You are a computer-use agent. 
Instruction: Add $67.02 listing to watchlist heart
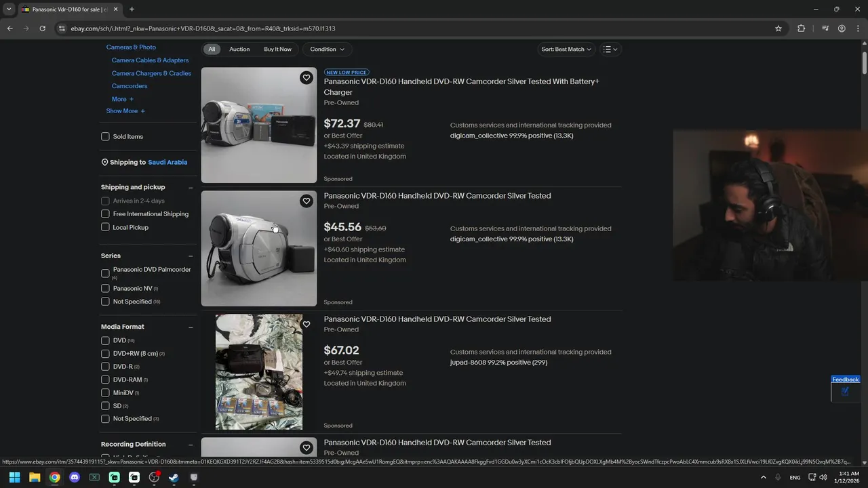[x=306, y=325]
